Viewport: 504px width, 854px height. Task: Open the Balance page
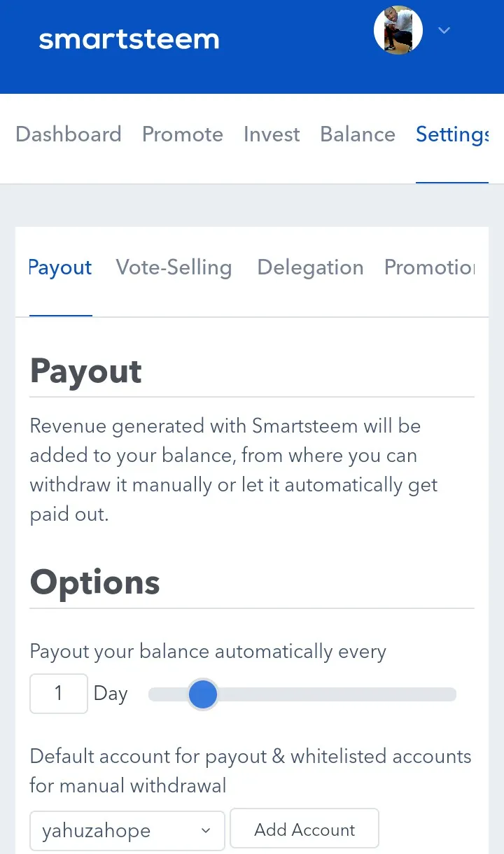[358, 134]
